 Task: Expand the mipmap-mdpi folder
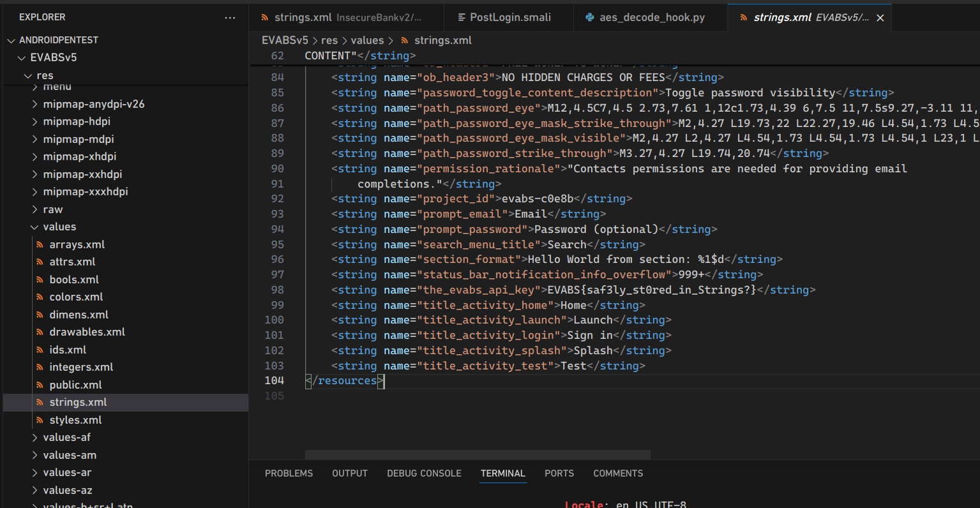(x=34, y=139)
